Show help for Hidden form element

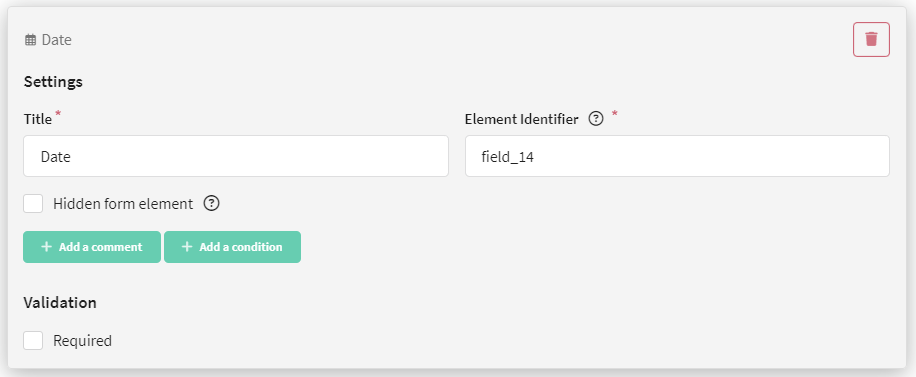point(211,203)
